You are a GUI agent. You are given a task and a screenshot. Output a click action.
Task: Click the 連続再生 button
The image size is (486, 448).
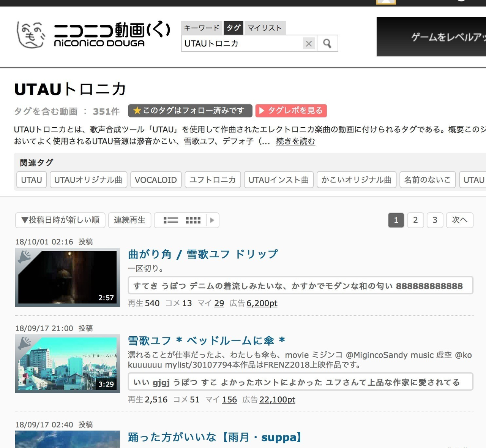tap(129, 220)
